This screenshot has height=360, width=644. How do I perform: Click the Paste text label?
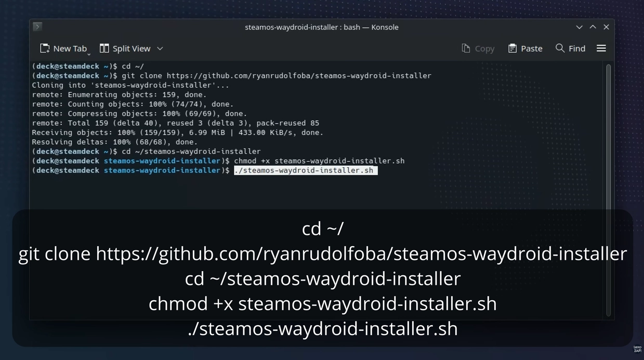click(531, 49)
